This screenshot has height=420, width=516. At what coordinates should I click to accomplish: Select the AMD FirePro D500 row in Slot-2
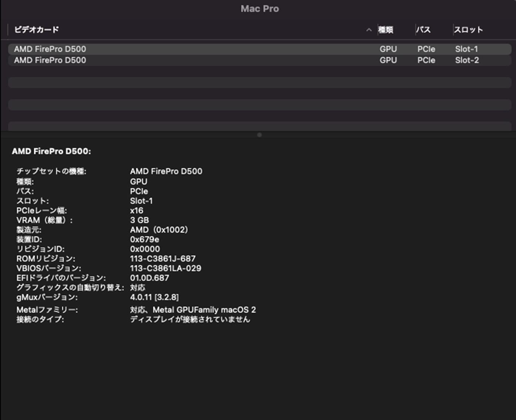[x=260, y=60]
